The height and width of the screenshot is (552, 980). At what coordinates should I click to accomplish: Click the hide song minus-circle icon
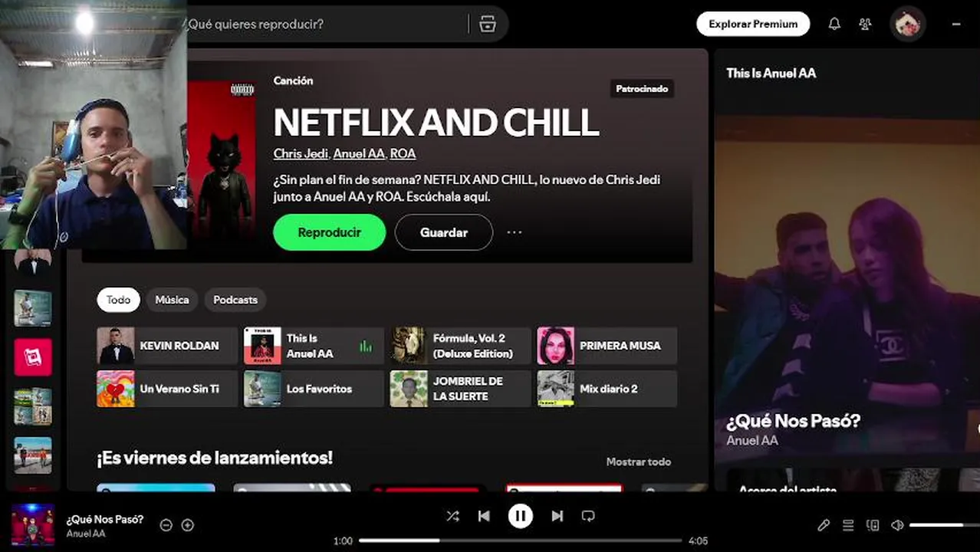tap(166, 525)
